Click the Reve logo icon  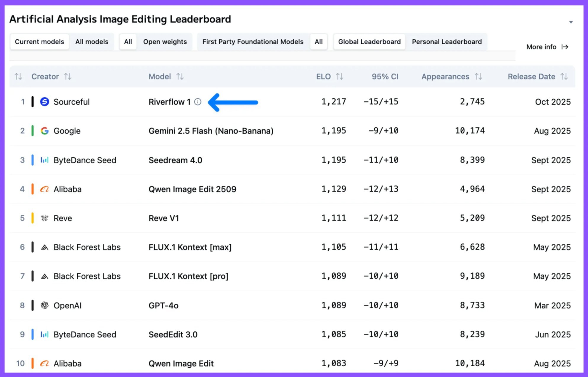click(44, 218)
